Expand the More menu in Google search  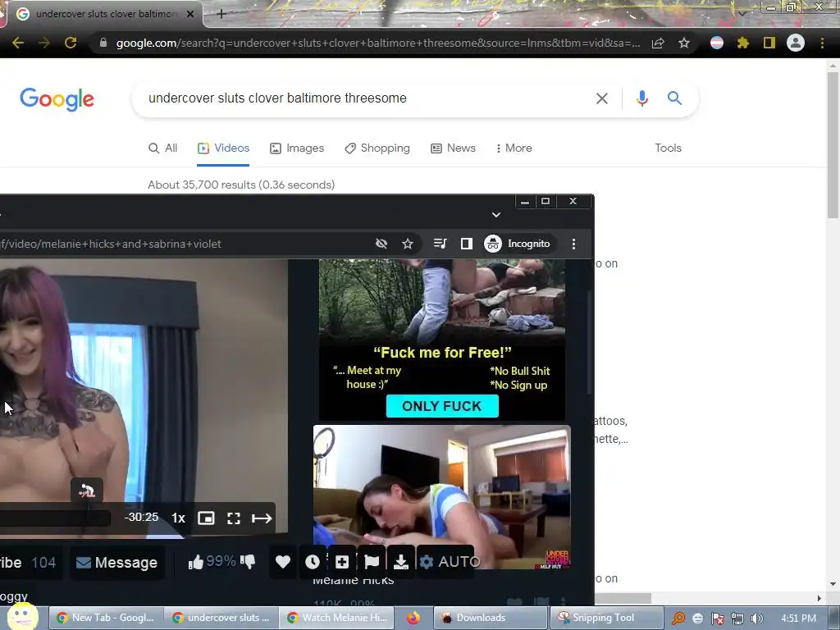(514, 148)
